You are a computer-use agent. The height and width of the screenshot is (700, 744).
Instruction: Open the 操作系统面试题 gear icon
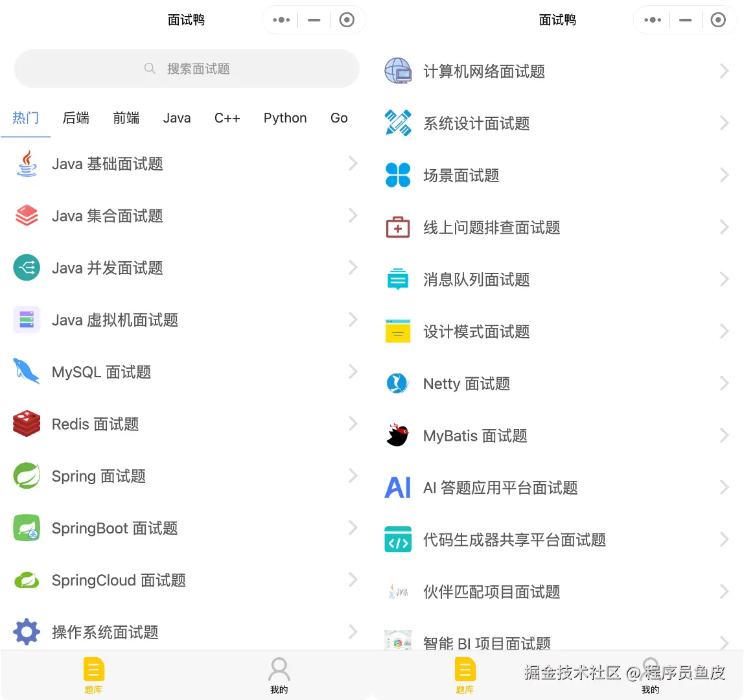(x=27, y=632)
